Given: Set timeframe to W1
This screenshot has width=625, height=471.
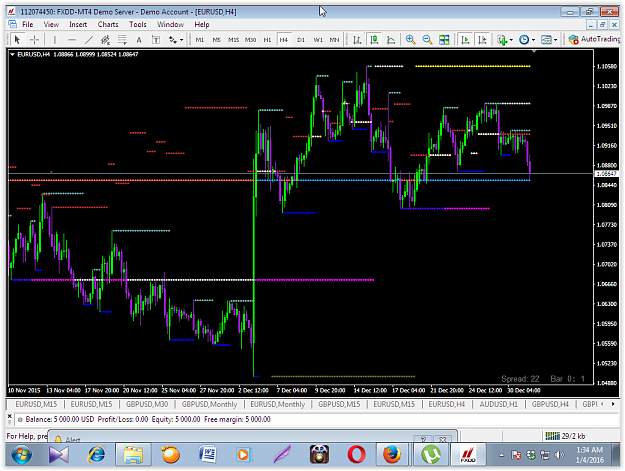Looking at the screenshot, I should point(318,39).
